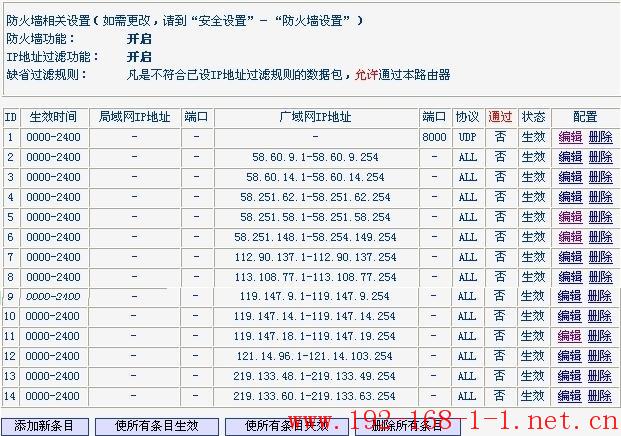Click 删除所有条目 button
This screenshot has width=621, height=436.
coord(406,426)
